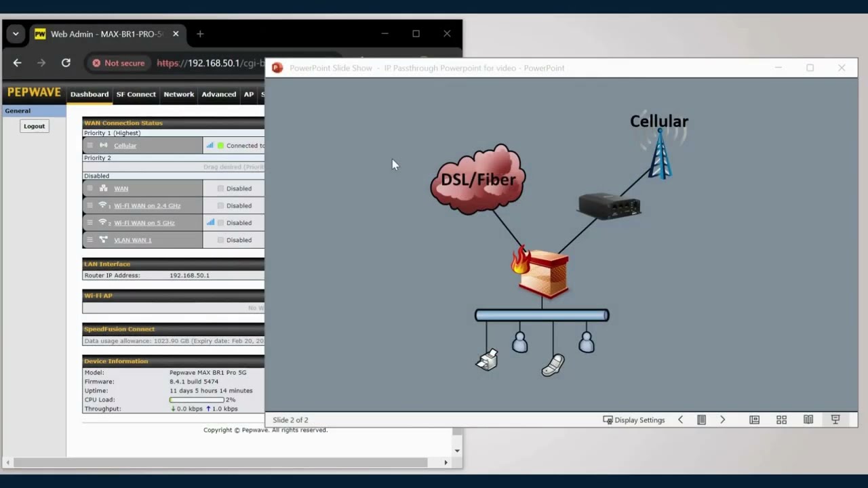868x488 pixels.
Task: Click the router IP address 192.168.50.1
Action: tap(189, 276)
